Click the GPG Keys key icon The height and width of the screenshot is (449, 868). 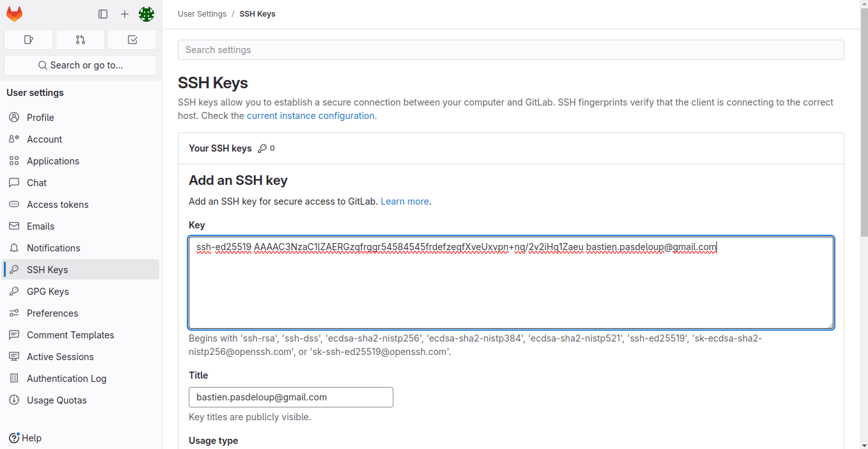point(14,292)
